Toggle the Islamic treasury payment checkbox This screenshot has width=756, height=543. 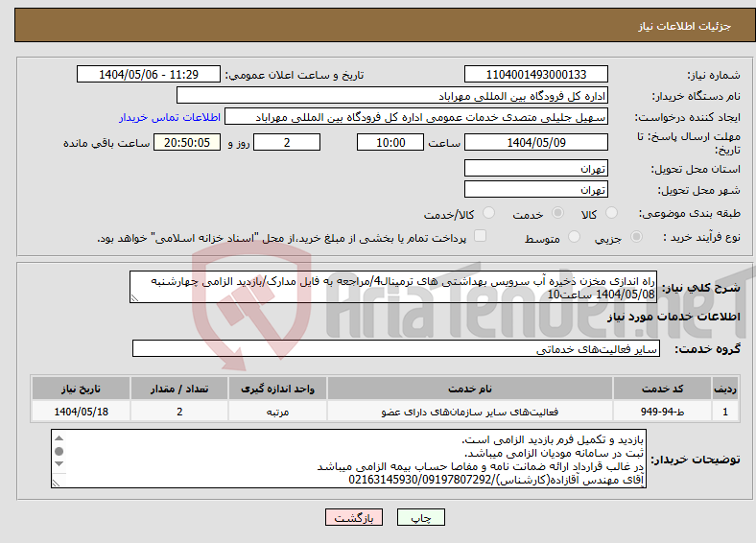coord(481,235)
